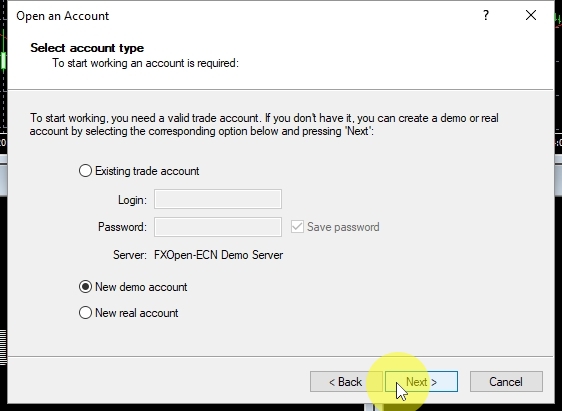Choose the New demo account option
Viewport: 562px width, 411px height.
click(x=85, y=287)
